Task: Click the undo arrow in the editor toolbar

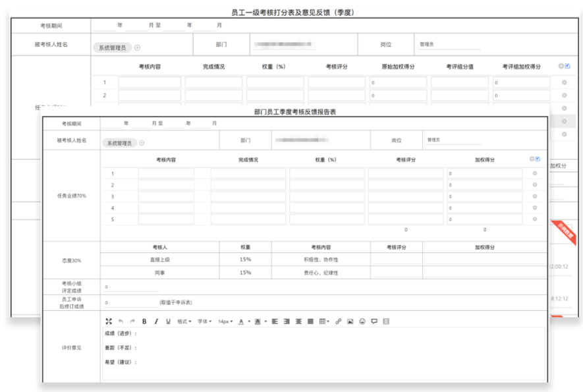Action: 121,322
